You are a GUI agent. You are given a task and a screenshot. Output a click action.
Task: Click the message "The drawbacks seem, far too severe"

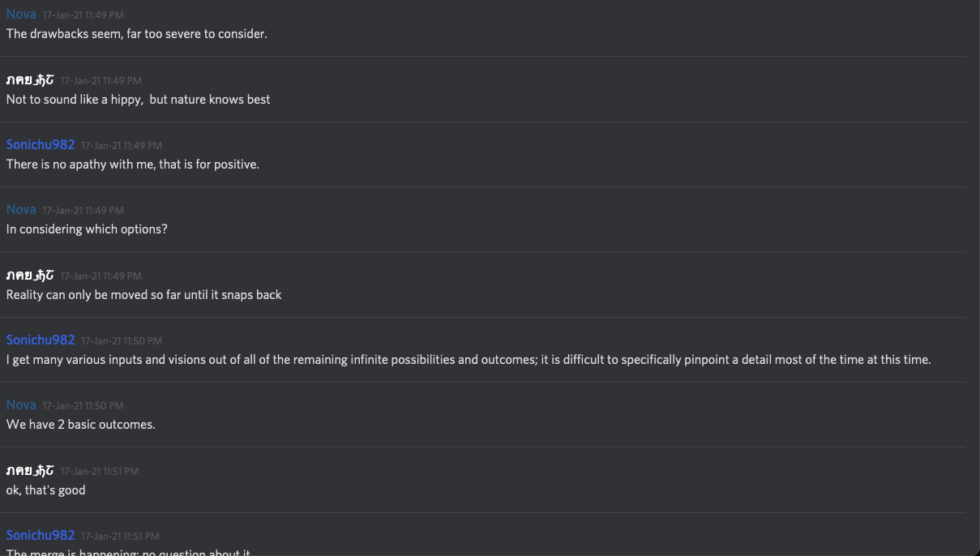pos(136,34)
